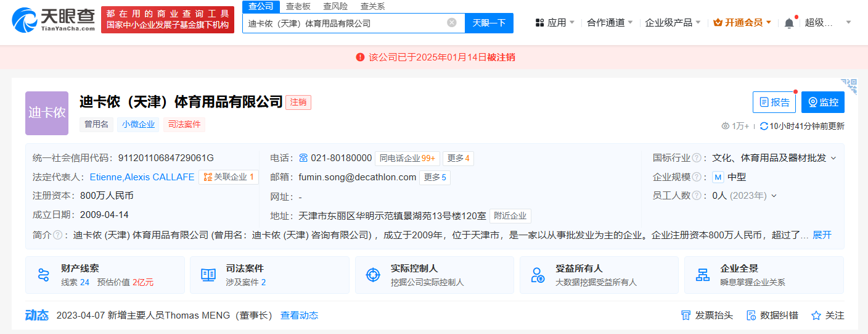Expand the 企业级产品 dropdown
This screenshot has height=334, width=868.
click(698, 23)
